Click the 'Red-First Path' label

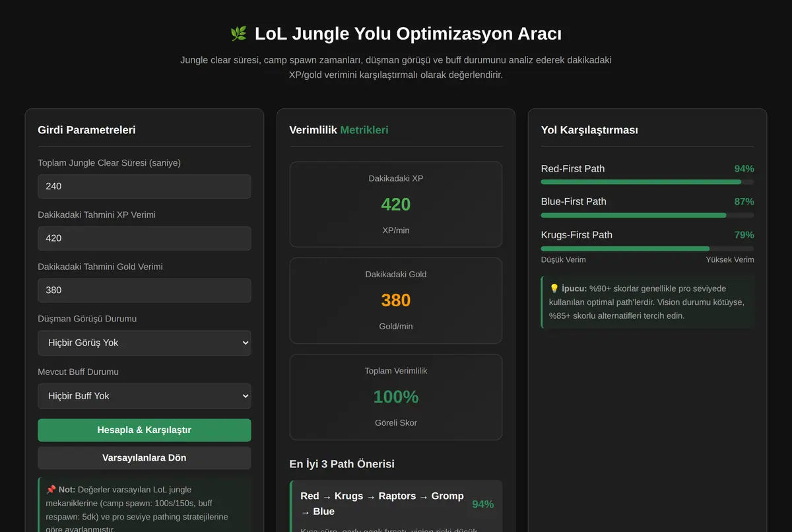[x=573, y=168]
